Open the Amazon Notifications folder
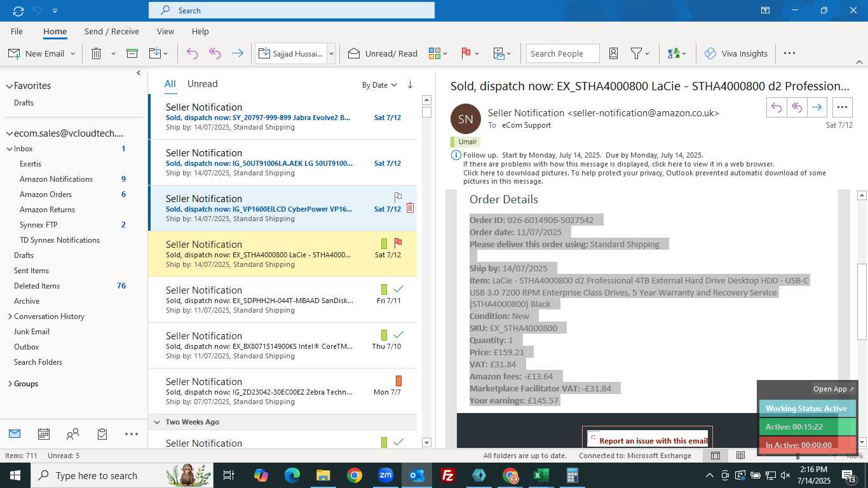 56,179
